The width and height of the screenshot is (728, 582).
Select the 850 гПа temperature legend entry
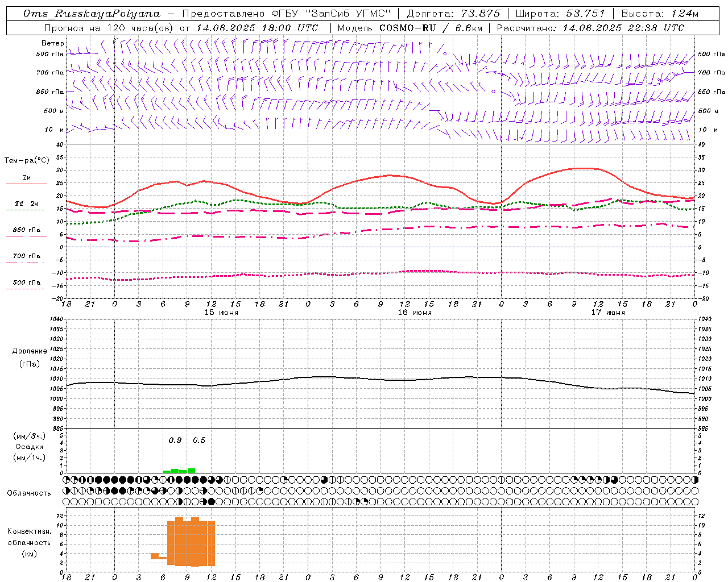tap(26, 232)
